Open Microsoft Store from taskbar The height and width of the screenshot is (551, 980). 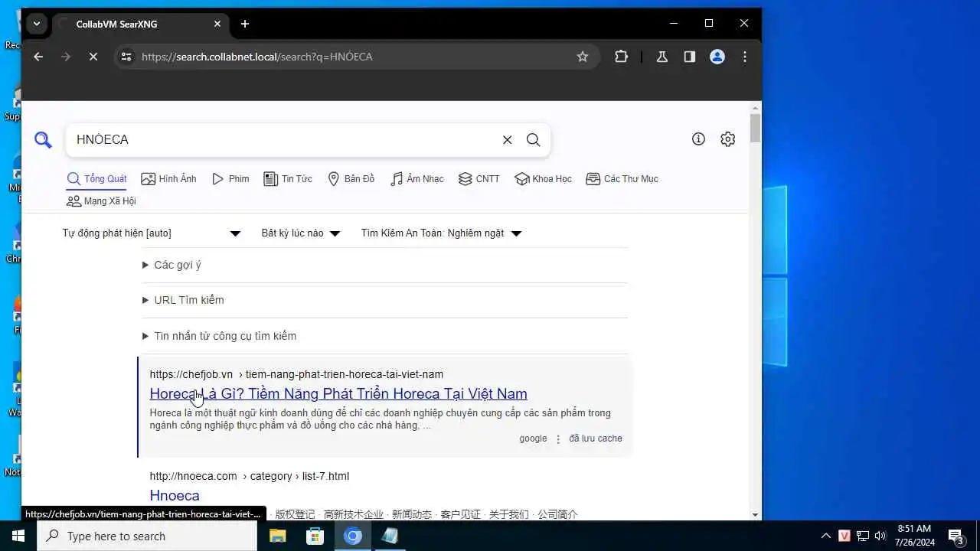(x=315, y=536)
